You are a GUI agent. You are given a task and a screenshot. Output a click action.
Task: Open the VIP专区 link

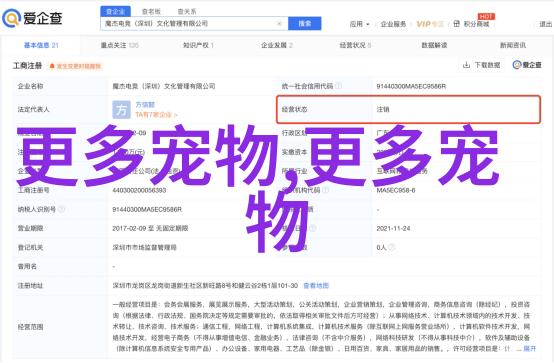[430, 24]
